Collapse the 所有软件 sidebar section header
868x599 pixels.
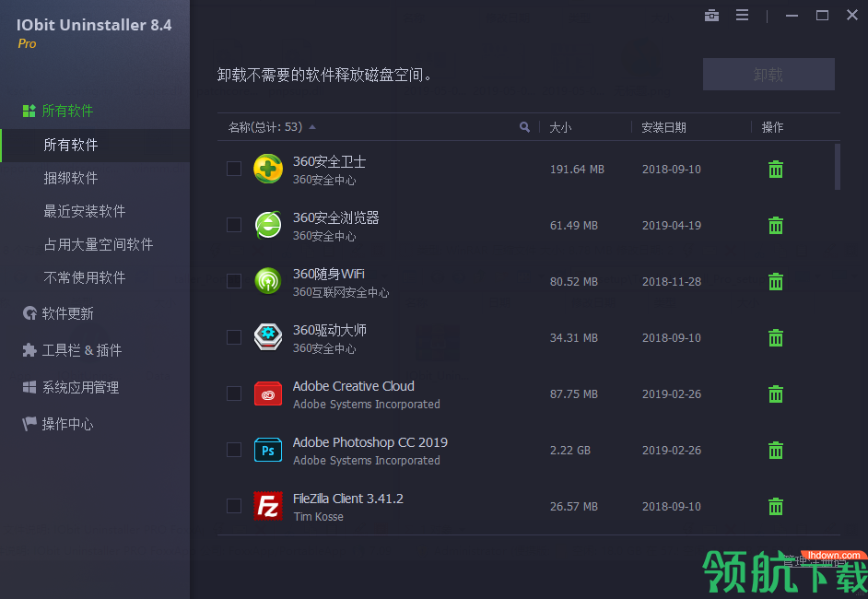pyautogui.click(x=67, y=111)
